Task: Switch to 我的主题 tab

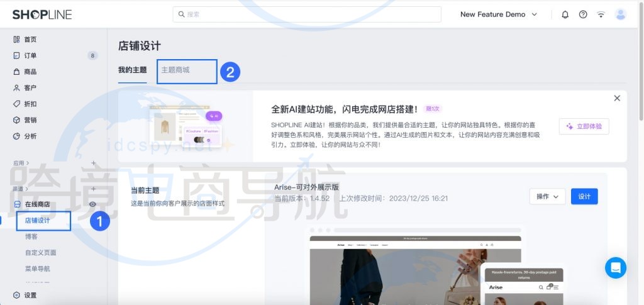Action: pos(132,70)
